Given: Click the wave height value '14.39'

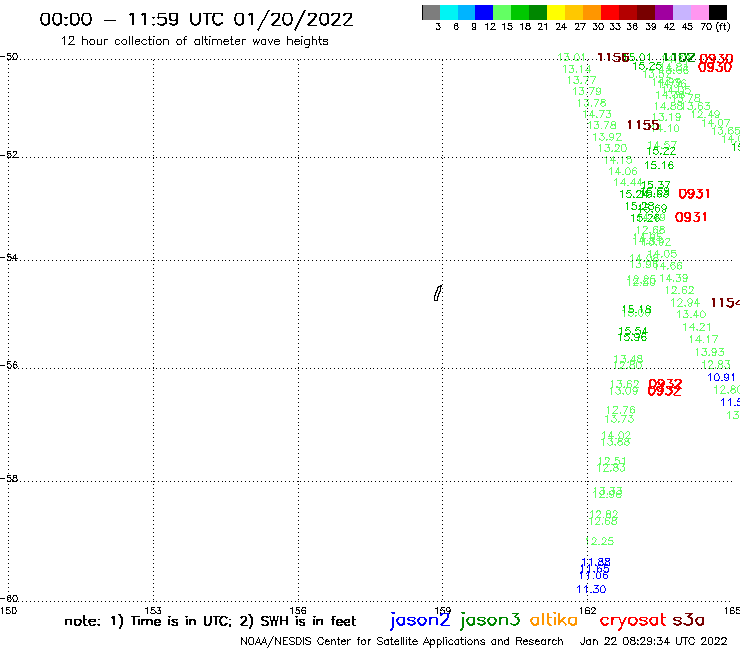Looking at the screenshot, I should pyautogui.click(x=673, y=278).
